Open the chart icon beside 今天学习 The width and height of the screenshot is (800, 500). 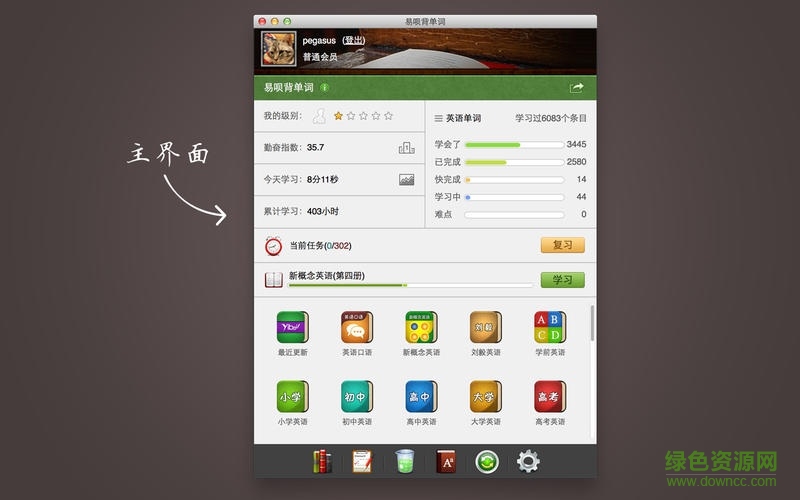[x=406, y=180]
